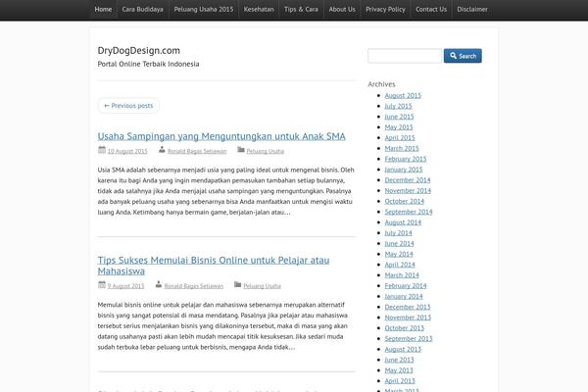Open post Tips Sukses Memulai Bisnis Online

(214, 266)
